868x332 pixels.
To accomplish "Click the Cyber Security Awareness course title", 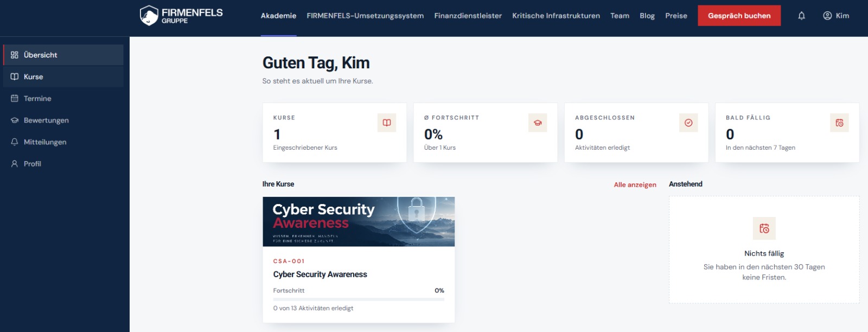I will pos(320,274).
